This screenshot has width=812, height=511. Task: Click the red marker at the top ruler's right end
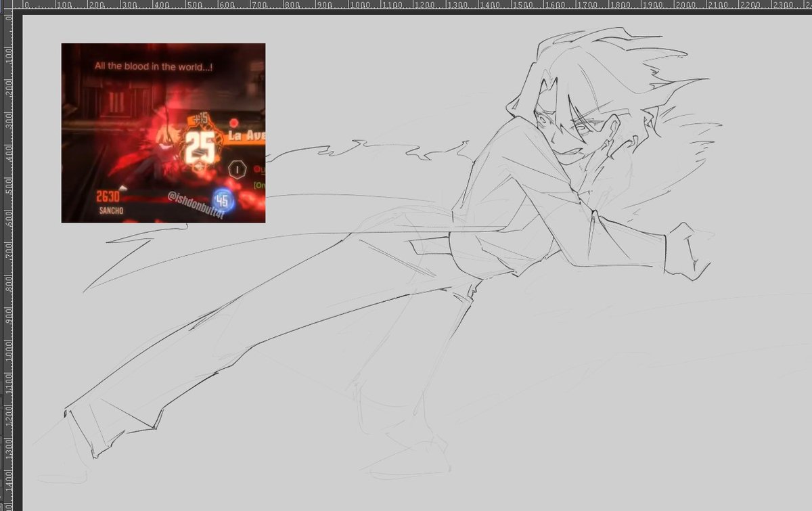tap(807, 8)
